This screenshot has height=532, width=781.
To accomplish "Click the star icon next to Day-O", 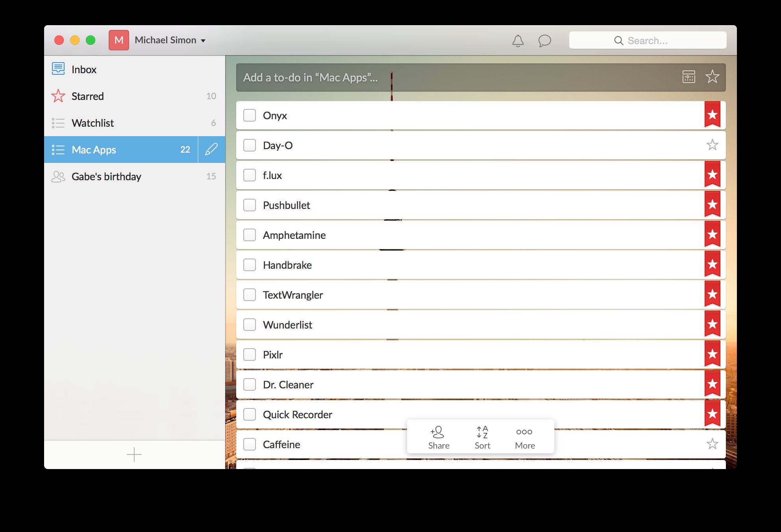I will [712, 145].
